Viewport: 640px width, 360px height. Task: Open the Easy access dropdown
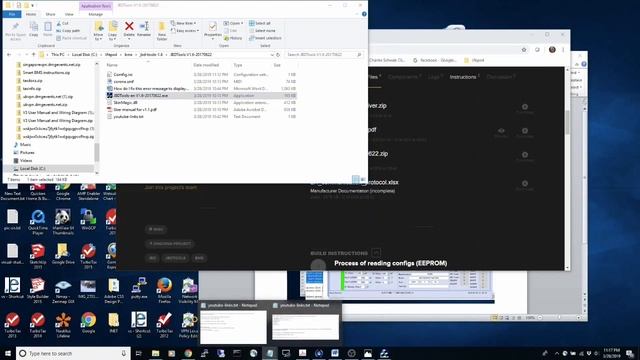coord(185,31)
